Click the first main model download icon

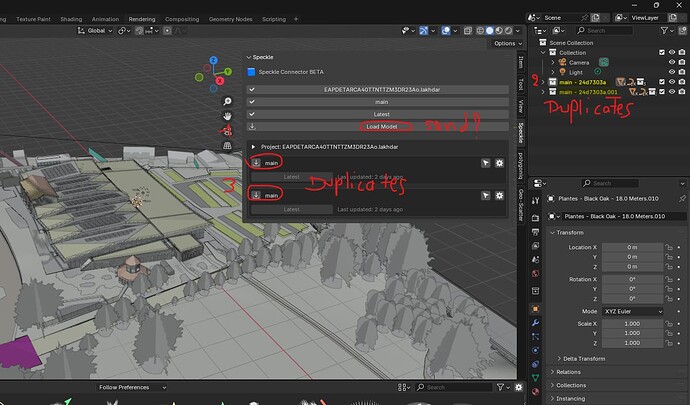(256, 162)
